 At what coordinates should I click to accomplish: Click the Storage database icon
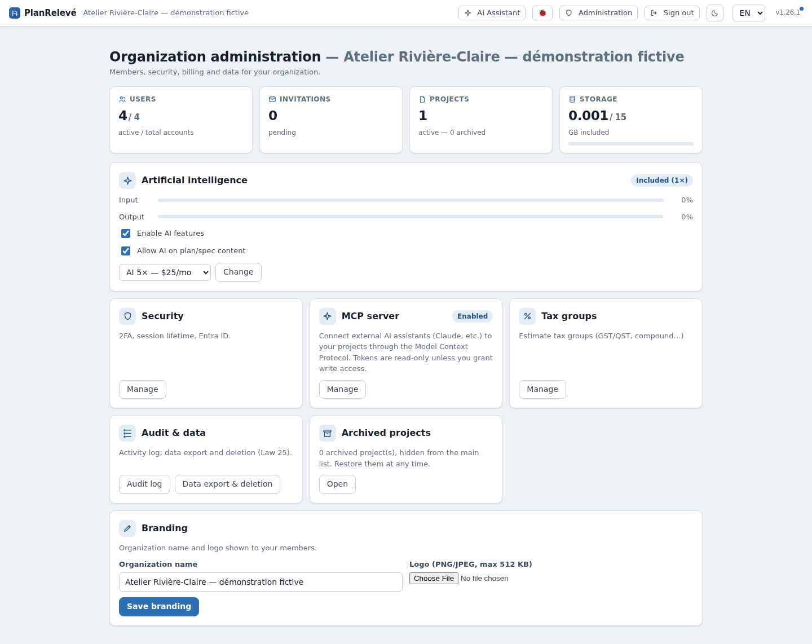pyautogui.click(x=572, y=99)
